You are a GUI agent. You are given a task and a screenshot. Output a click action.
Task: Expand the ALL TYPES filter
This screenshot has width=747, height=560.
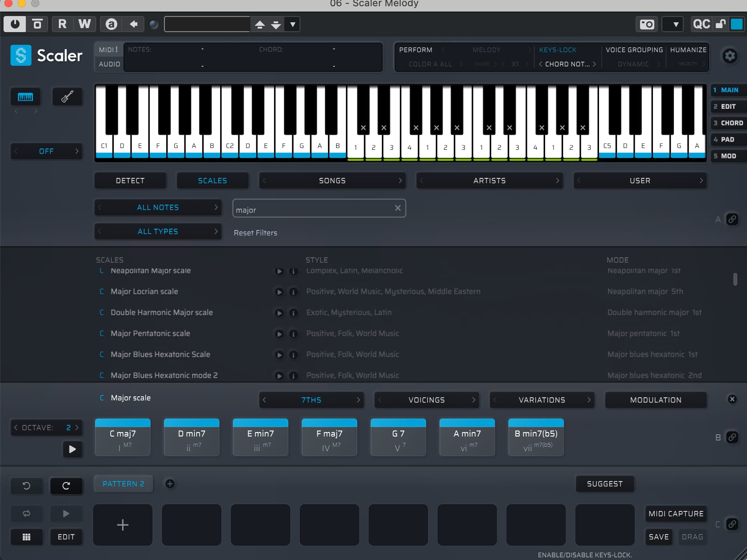[158, 231]
